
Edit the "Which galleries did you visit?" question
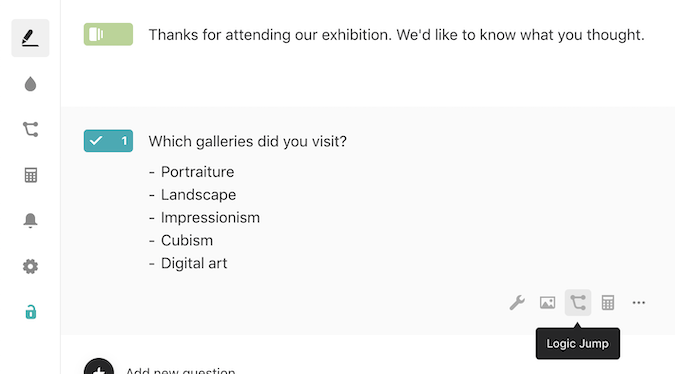(248, 141)
